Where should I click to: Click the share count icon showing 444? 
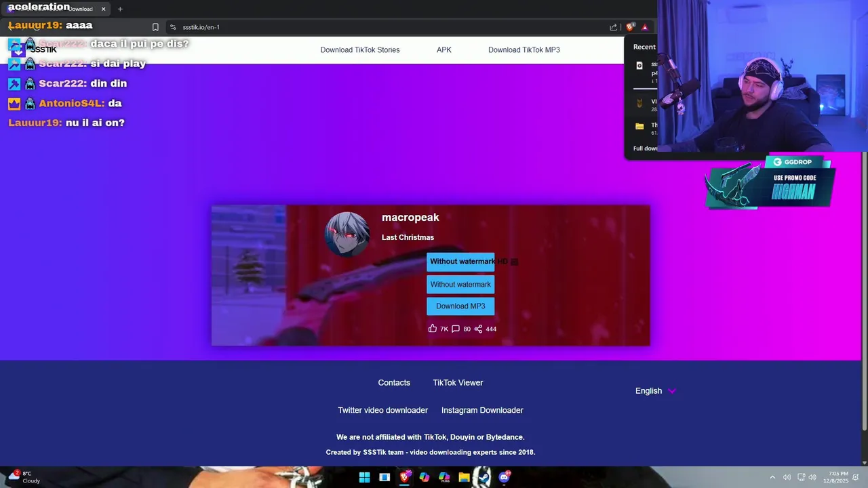[x=478, y=329]
